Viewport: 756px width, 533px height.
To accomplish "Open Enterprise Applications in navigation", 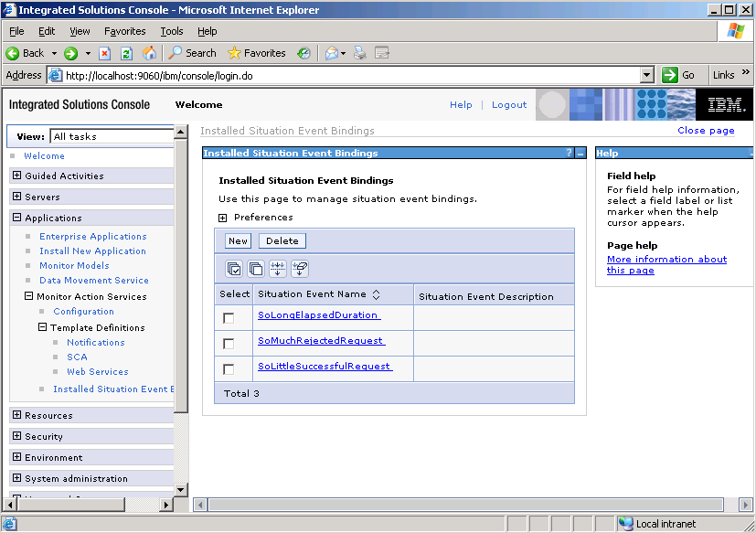I will (x=93, y=237).
